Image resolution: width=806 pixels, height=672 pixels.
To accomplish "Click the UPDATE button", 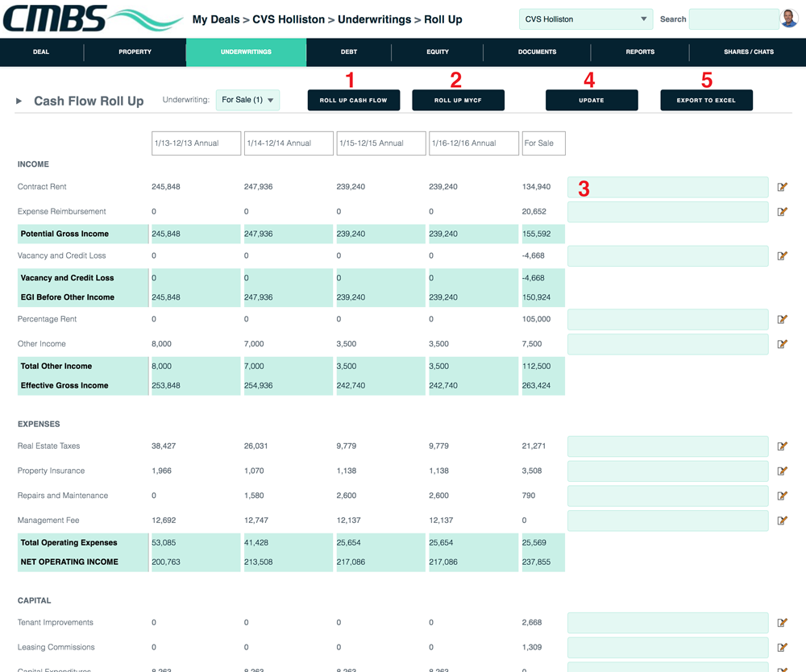I will 592,100.
